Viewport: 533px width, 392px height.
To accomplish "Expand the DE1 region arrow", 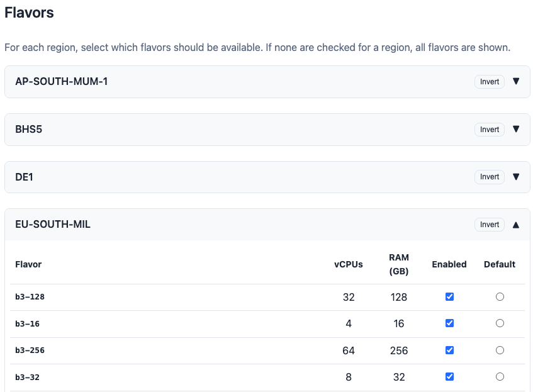I will pos(516,177).
